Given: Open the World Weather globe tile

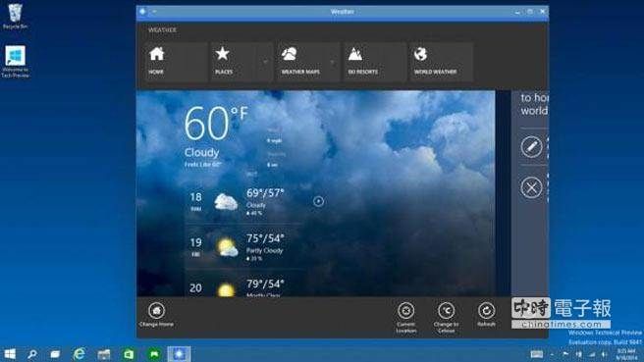Looking at the screenshot, I should [441, 61].
